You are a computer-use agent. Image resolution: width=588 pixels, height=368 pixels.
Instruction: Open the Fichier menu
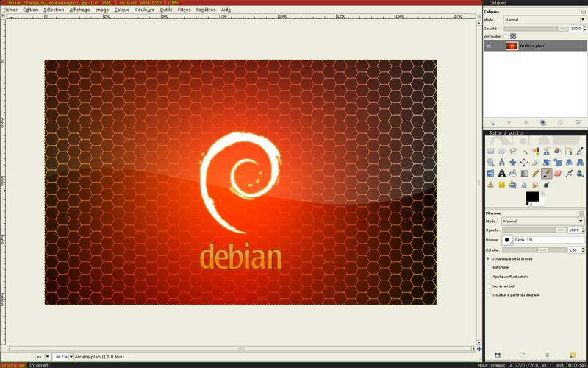click(x=10, y=10)
